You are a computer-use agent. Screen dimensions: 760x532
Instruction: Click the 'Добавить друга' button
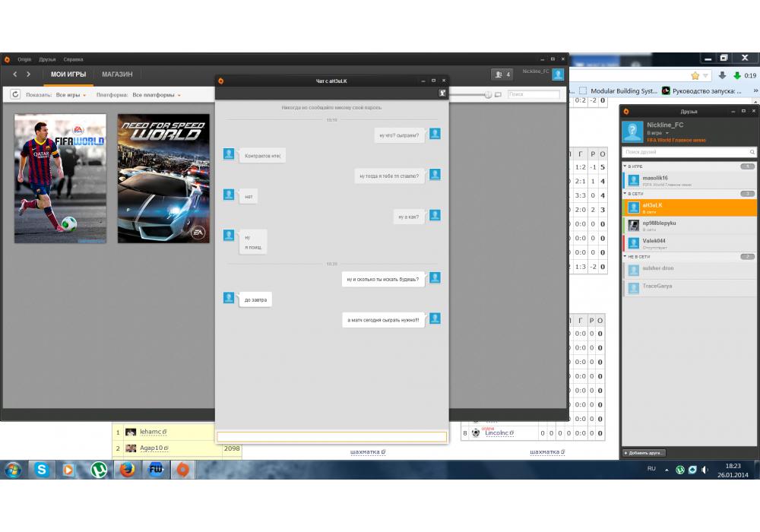(644, 453)
